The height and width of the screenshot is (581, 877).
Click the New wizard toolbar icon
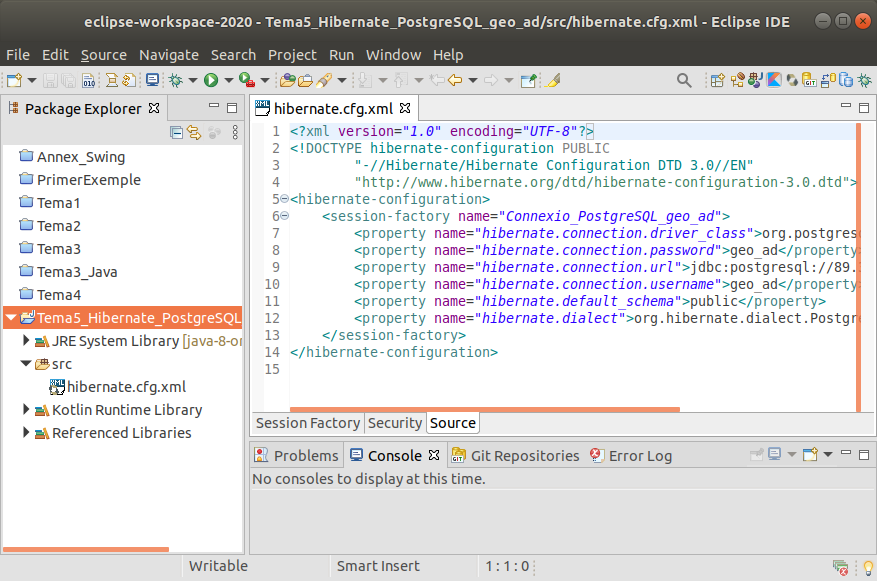pyautogui.click(x=15, y=81)
